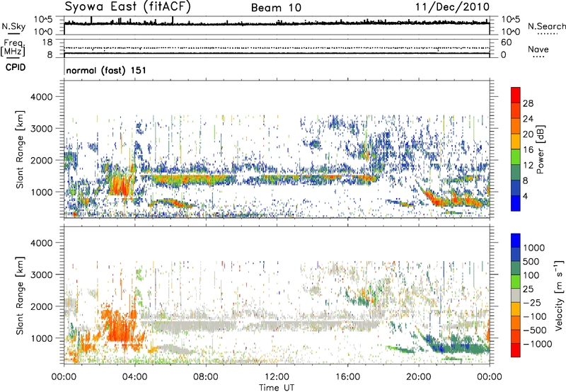
Task: Click the "25" velocity scale label
Action: tap(528, 289)
